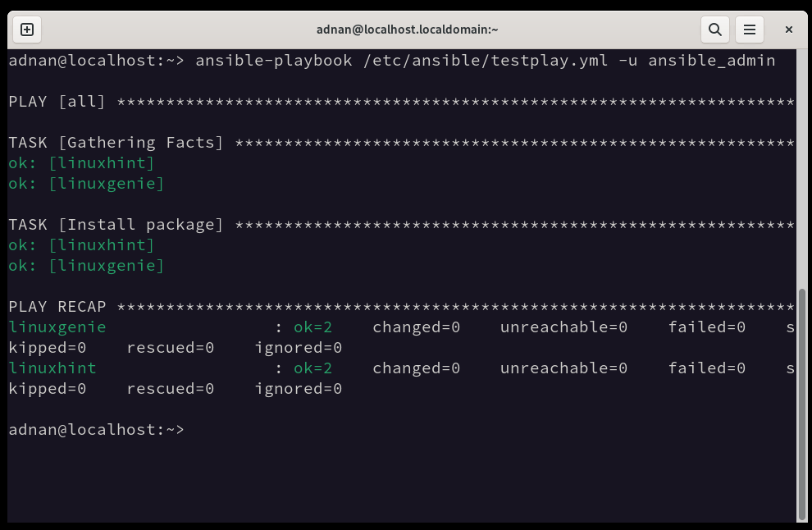The width and height of the screenshot is (812, 530).
Task: Click the window title adnan@localhost.localdomain
Action: coord(407,30)
